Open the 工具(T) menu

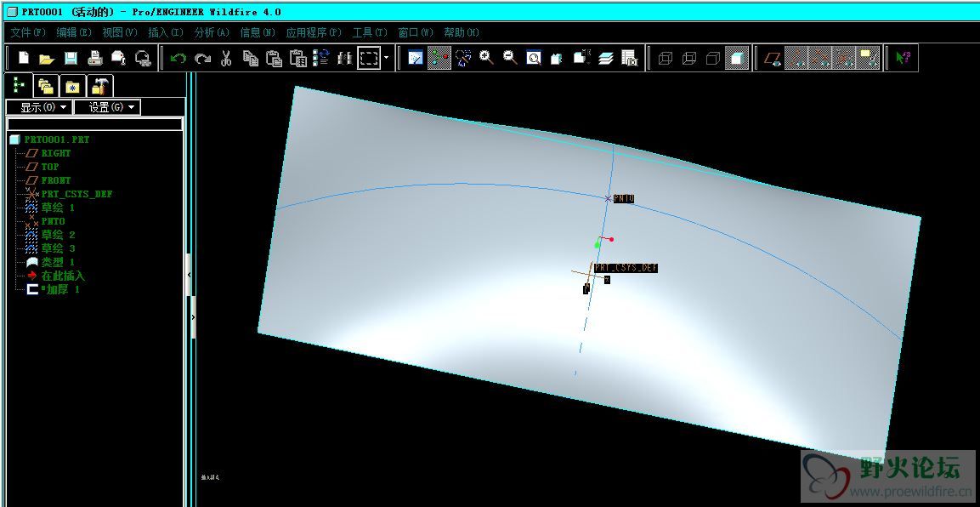pyautogui.click(x=370, y=32)
